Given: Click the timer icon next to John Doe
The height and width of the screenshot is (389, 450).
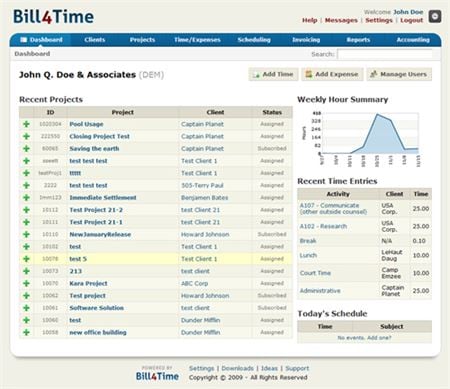Looking at the screenshot, I should pos(435,16).
